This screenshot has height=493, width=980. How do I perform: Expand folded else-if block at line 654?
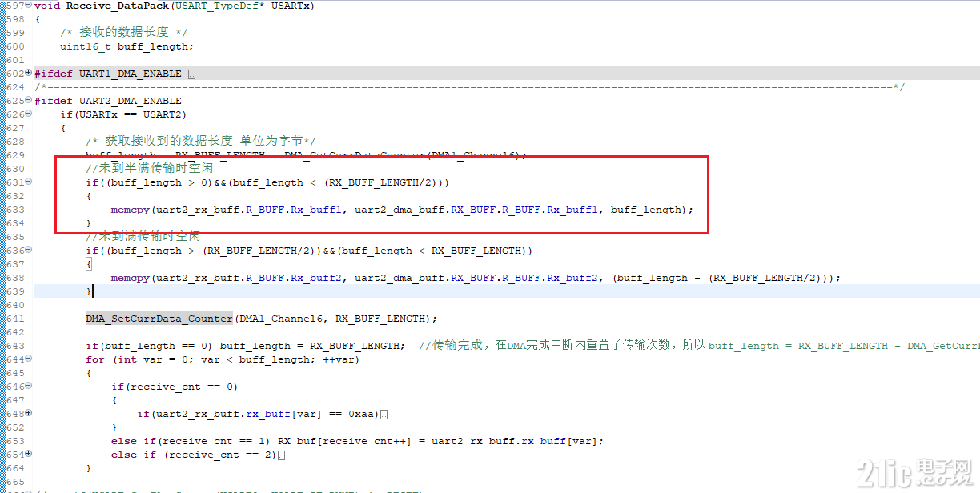coord(29,455)
